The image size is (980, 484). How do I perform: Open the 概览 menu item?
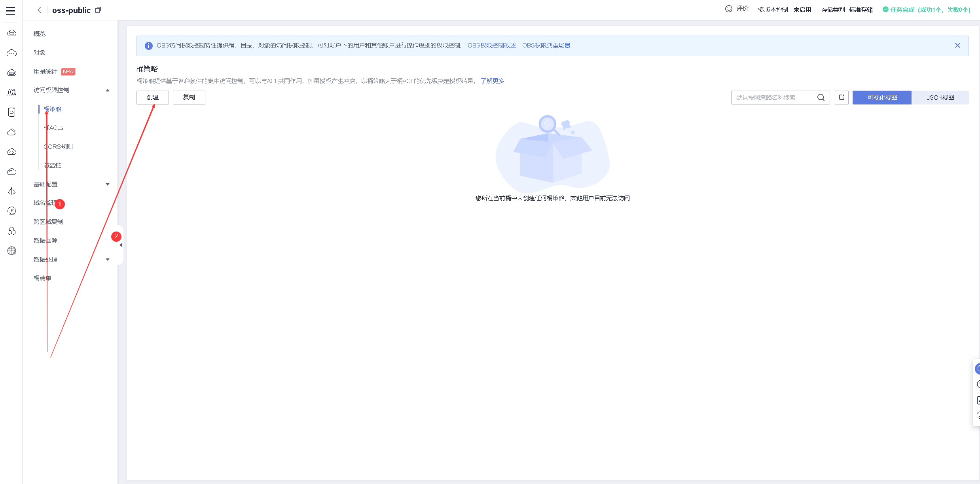coord(40,34)
